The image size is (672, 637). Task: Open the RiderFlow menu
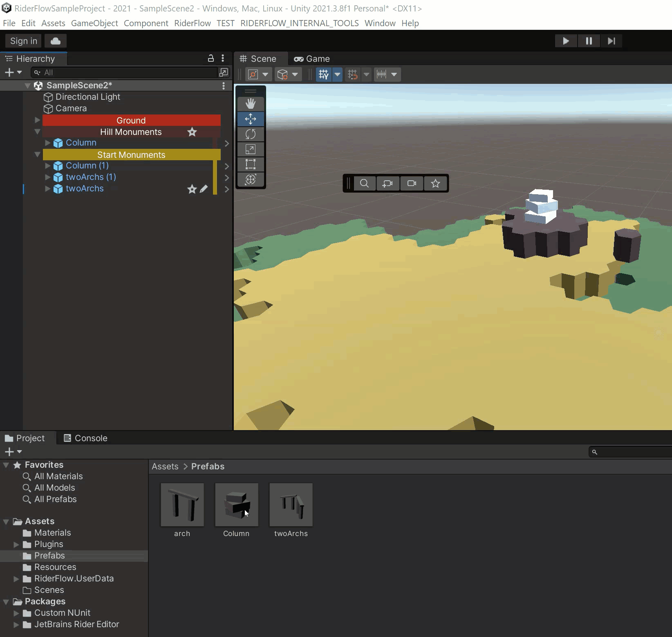point(192,23)
